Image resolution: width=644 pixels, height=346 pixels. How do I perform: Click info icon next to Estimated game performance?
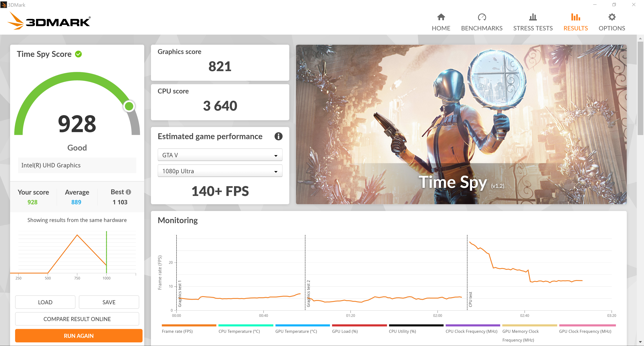[278, 136]
